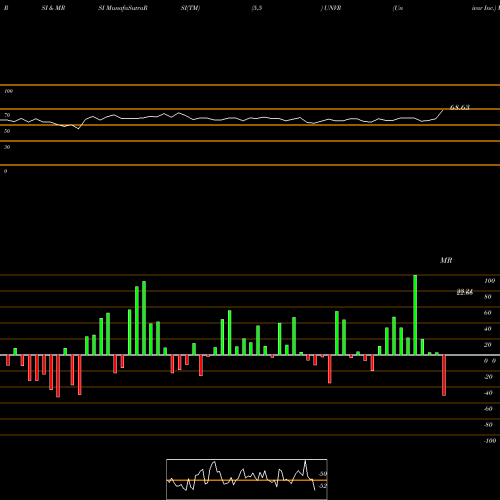
Task: Select the UNVR ticker text in header
Action: [333, 8]
